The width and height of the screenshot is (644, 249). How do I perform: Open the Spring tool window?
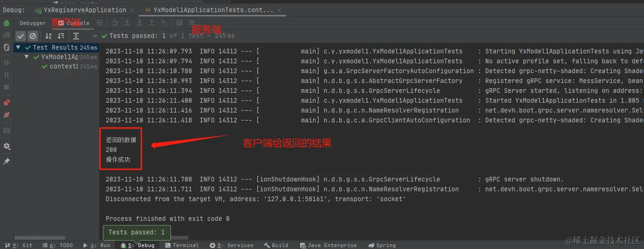click(382, 245)
